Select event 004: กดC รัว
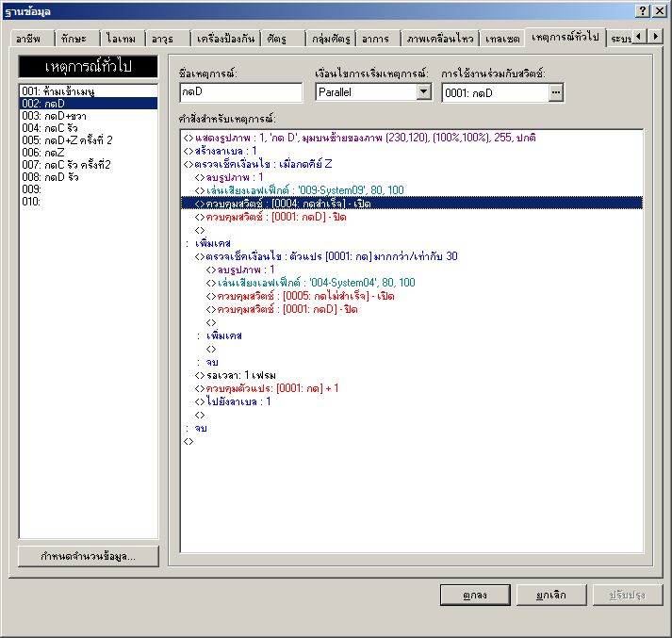The height and width of the screenshot is (638, 672). click(89, 128)
